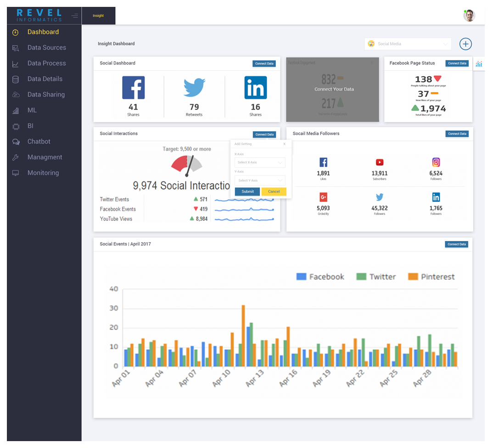Click the Monitoring screen icon
This screenshot has width=492, height=448.
[16, 173]
